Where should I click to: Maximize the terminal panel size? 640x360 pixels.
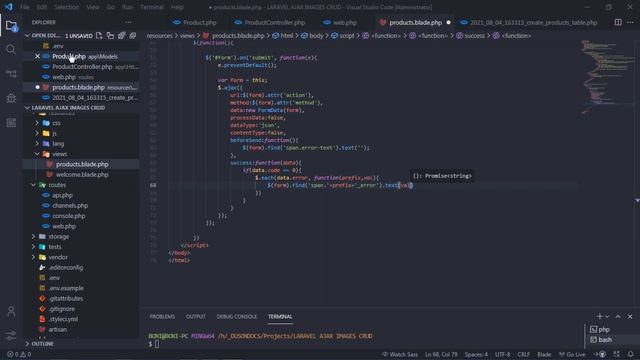coord(618,316)
